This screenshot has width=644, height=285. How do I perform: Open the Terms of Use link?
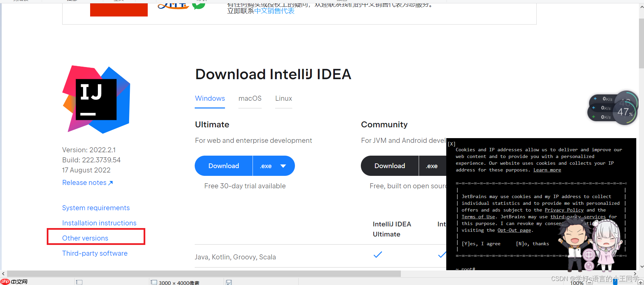click(x=478, y=217)
